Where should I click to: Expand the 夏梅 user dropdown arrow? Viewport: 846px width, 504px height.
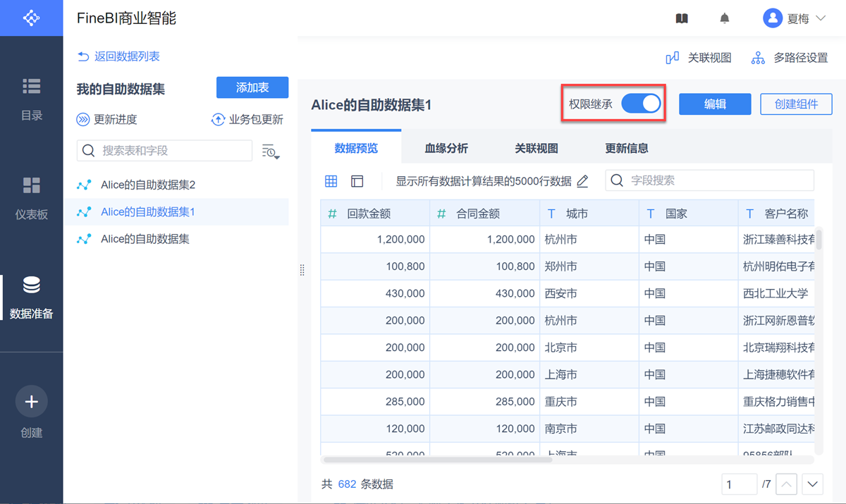tap(821, 18)
